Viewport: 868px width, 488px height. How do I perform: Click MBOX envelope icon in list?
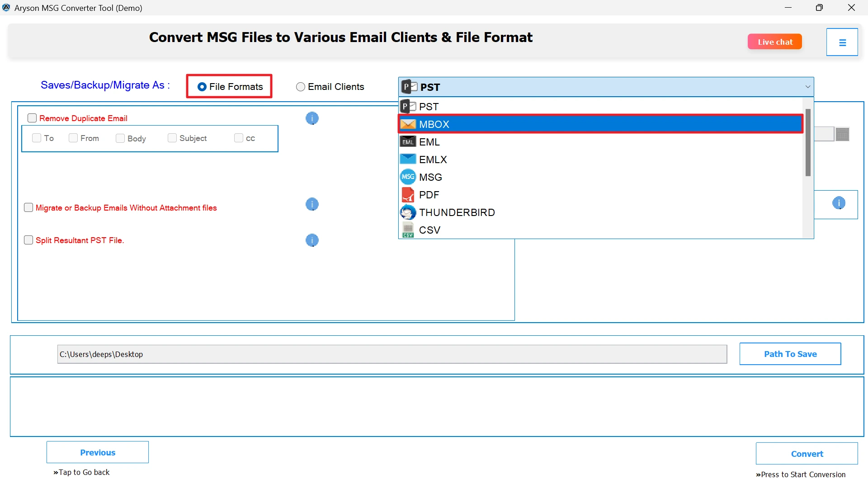click(408, 124)
